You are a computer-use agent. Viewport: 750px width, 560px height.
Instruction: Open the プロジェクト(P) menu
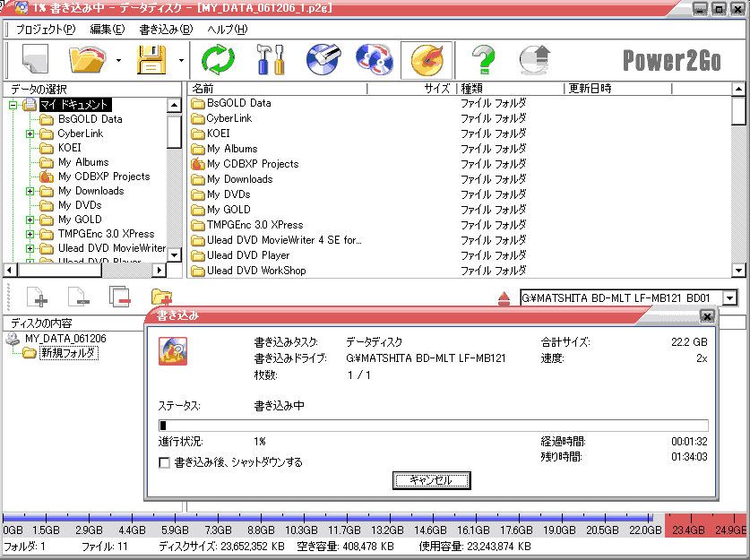point(46,30)
